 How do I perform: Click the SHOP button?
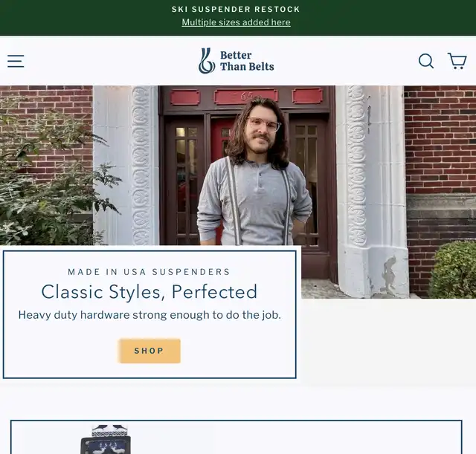click(149, 351)
